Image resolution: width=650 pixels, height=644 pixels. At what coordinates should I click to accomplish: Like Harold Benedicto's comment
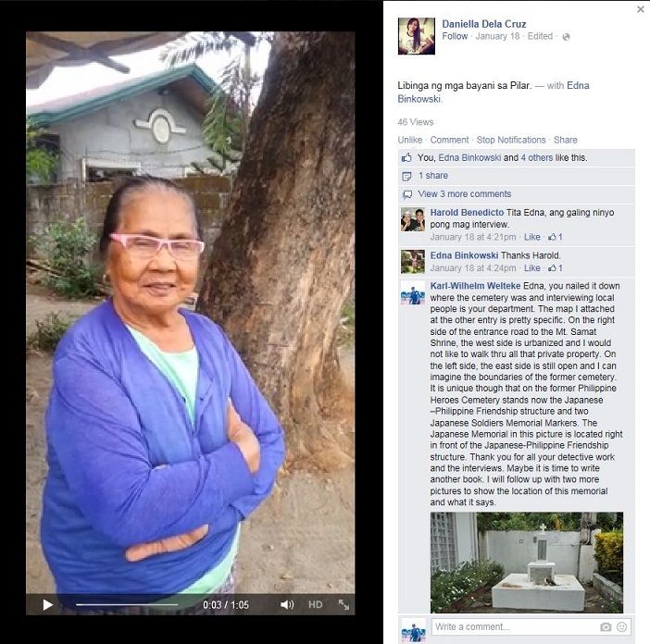coord(531,237)
